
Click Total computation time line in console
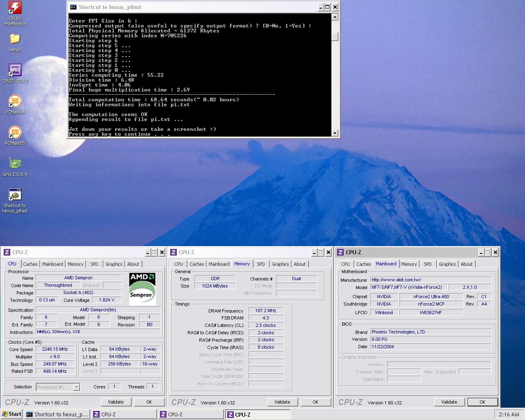[x=154, y=100]
